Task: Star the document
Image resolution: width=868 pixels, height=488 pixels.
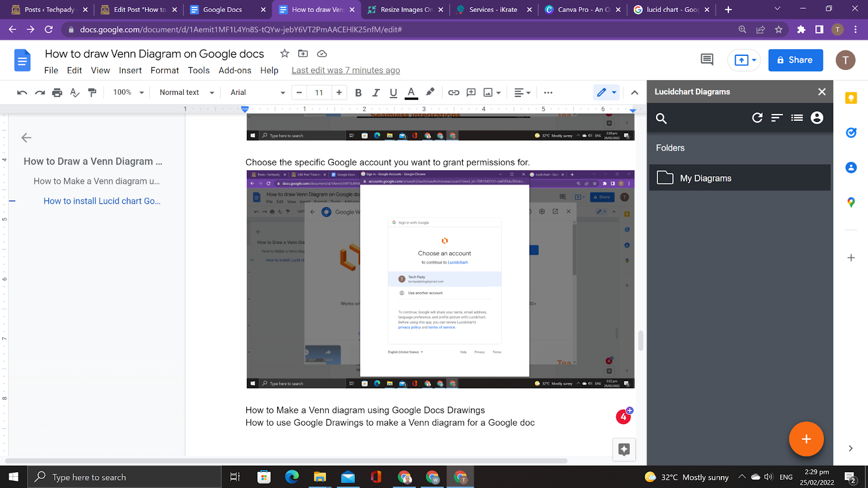Action: (x=284, y=54)
